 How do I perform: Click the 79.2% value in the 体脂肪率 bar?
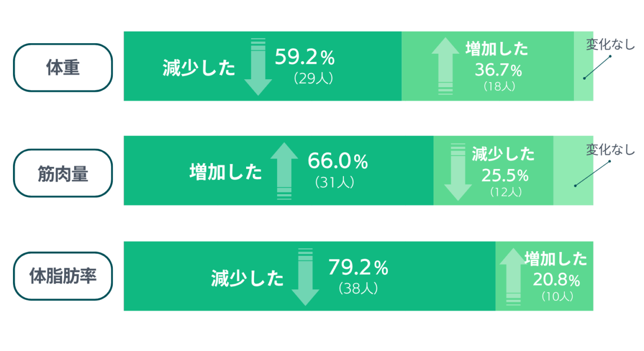point(358,268)
